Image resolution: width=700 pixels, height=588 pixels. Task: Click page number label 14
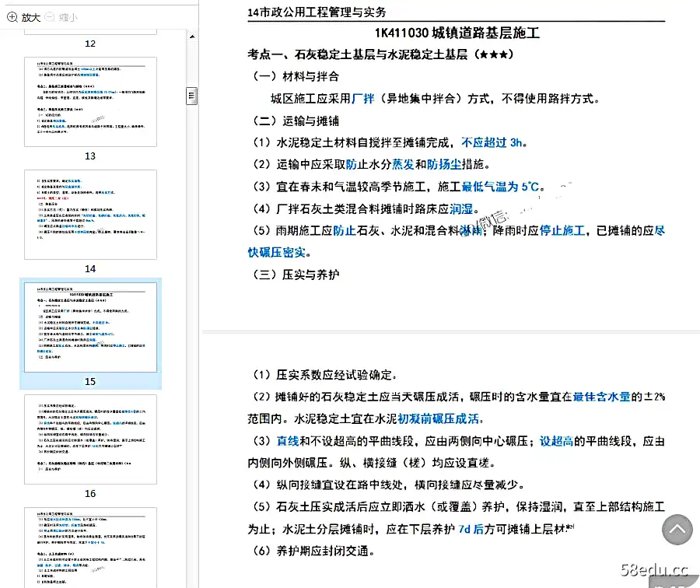[x=90, y=269]
